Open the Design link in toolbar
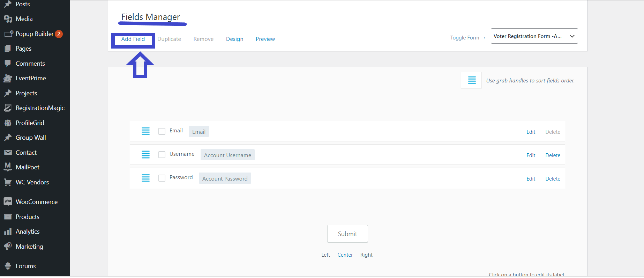This screenshot has width=644, height=278. coord(234,39)
